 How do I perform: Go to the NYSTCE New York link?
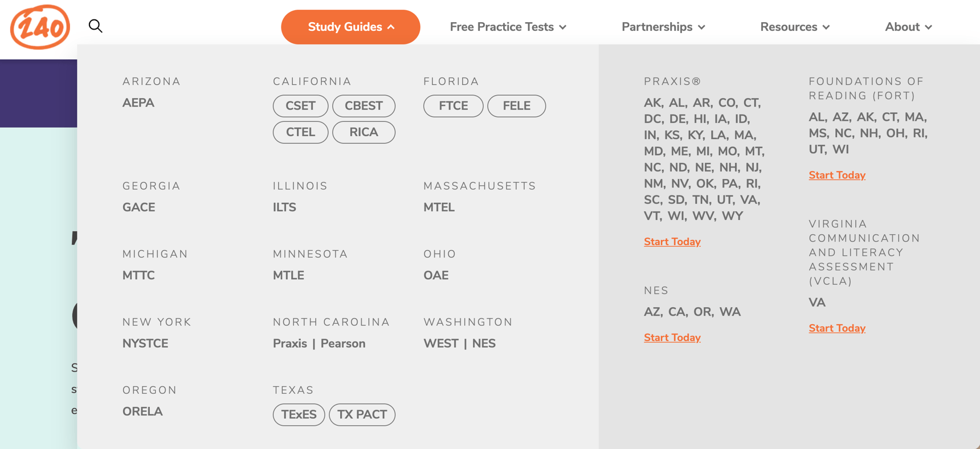tap(145, 344)
